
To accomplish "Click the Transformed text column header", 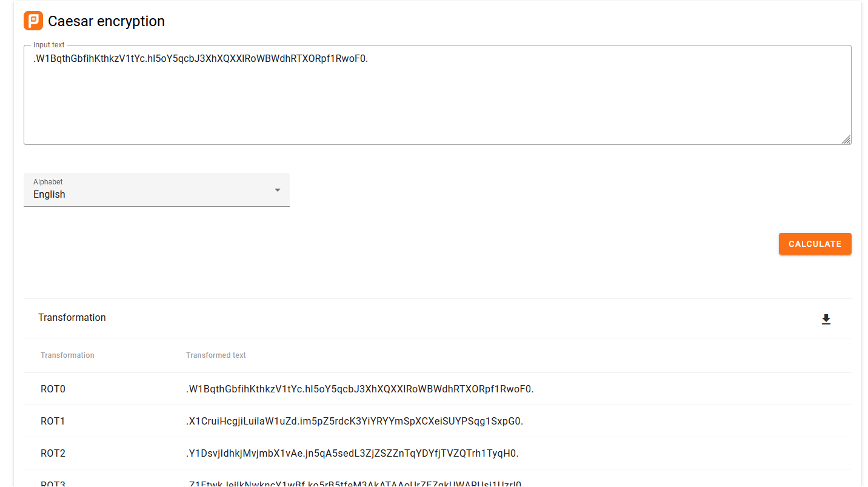I will (x=216, y=355).
